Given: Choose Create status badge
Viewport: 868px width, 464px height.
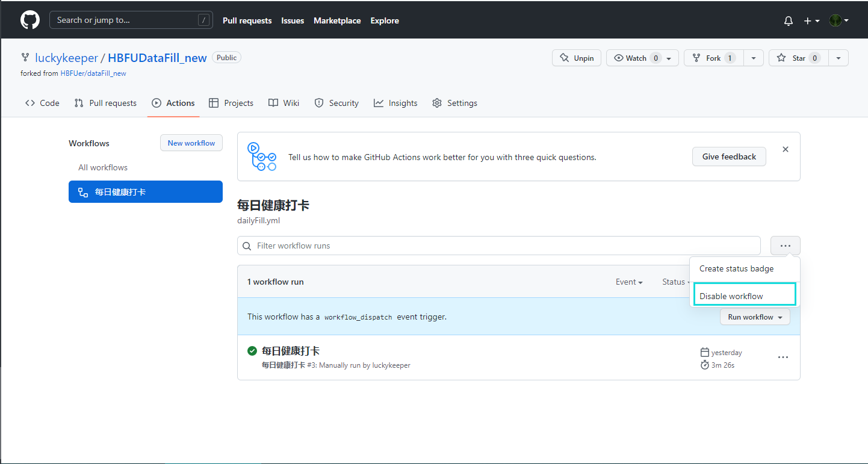Looking at the screenshot, I should click(x=745, y=269).
